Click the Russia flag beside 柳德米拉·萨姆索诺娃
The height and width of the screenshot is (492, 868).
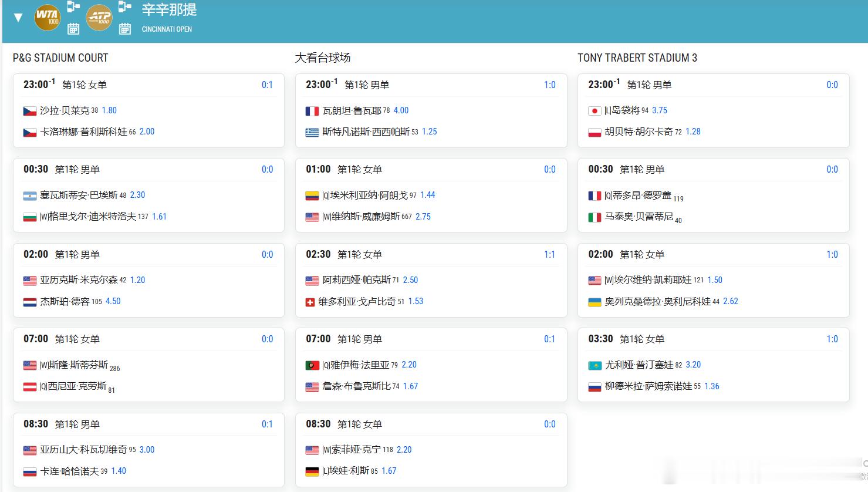click(595, 387)
